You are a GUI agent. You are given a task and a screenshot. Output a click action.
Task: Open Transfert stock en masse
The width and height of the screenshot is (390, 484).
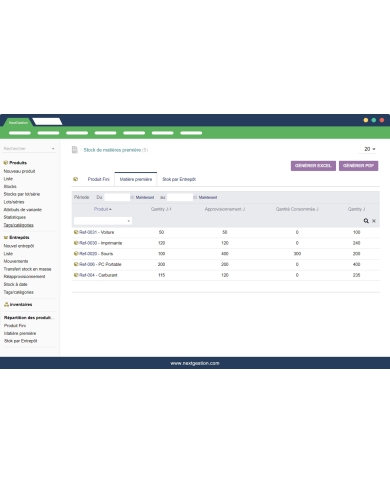pos(28,269)
